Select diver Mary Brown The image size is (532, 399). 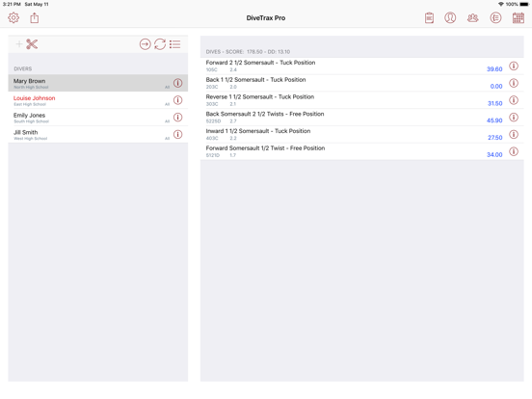[98, 83]
